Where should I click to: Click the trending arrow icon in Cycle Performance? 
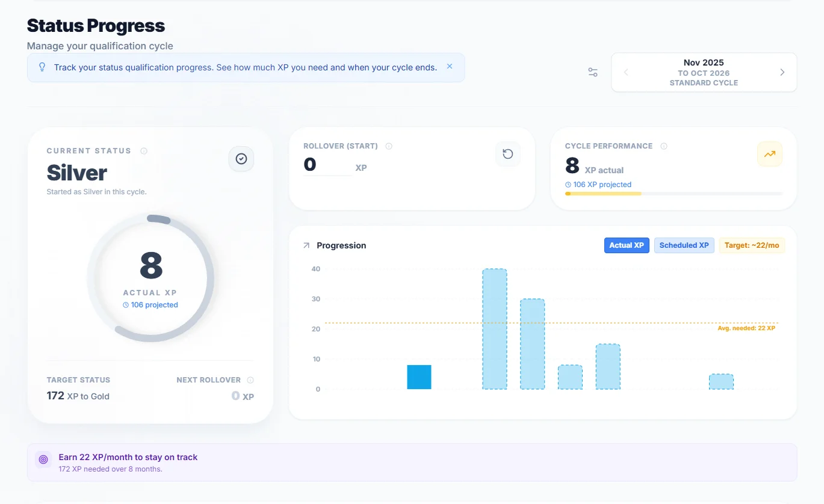[769, 154]
